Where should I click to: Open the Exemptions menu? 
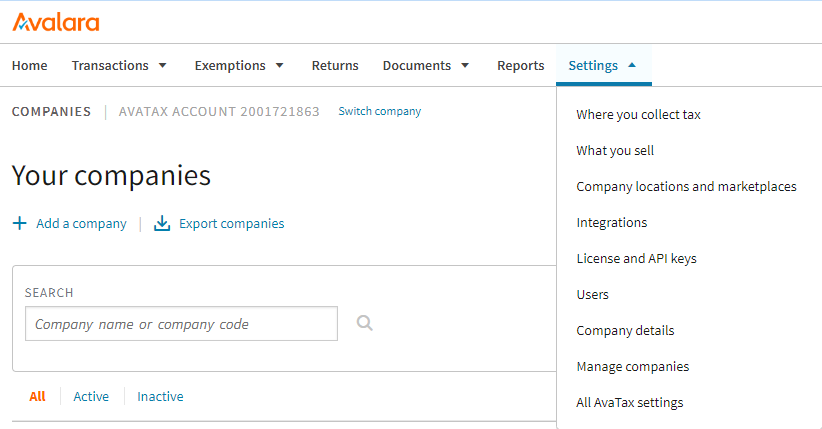pyautogui.click(x=230, y=66)
